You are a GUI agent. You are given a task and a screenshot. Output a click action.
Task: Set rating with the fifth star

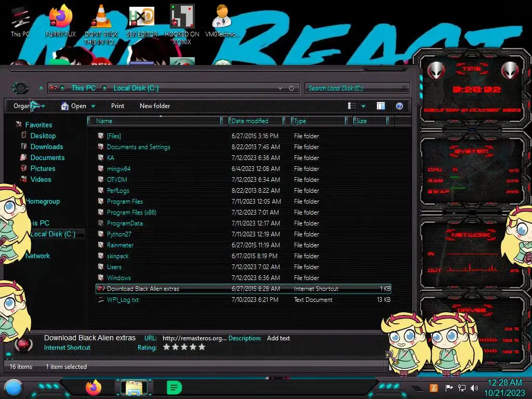coord(202,347)
